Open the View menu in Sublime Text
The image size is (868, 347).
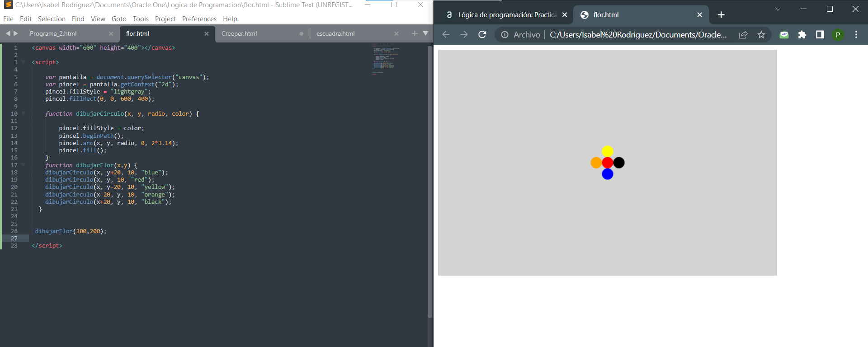pyautogui.click(x=98, y=19)
